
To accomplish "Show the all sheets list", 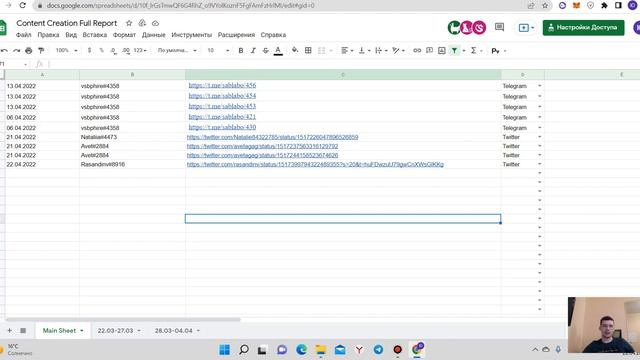I will 23,331.
